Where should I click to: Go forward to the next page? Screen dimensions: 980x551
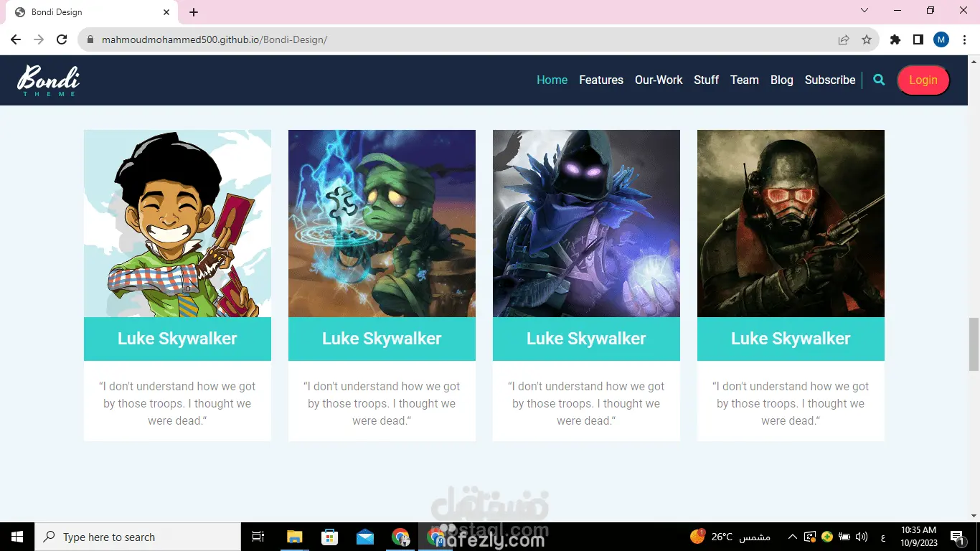pyautogui.click(x=39, y=39)
